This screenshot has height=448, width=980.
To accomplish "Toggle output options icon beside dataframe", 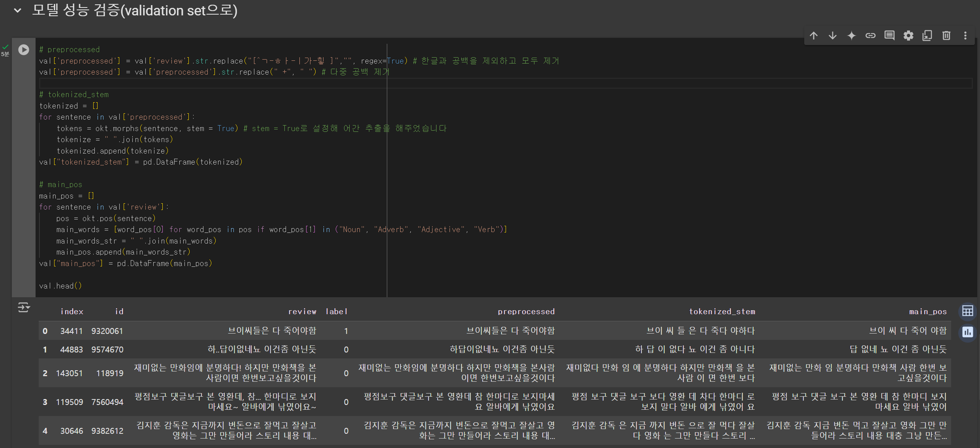I will tap(24, 307).
